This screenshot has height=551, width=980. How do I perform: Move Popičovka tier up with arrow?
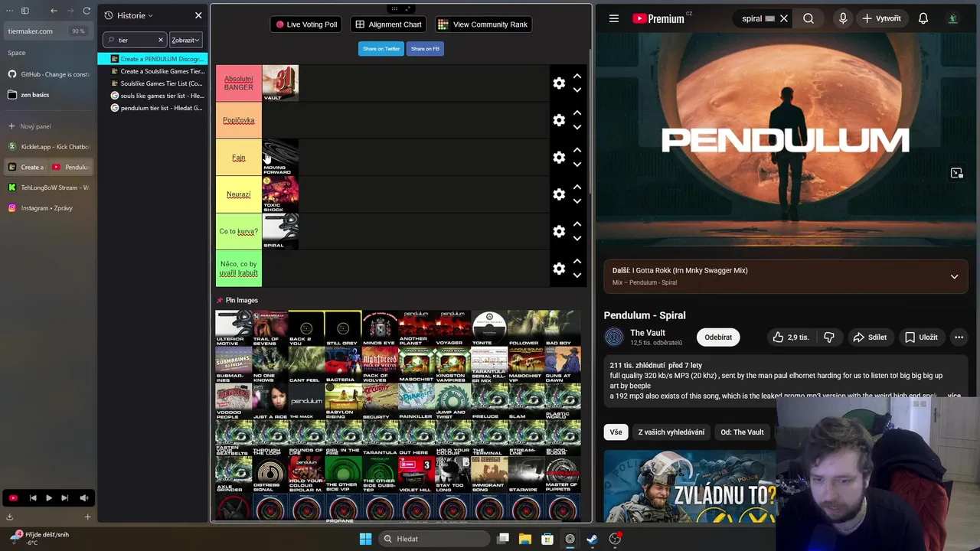point(577,113)
